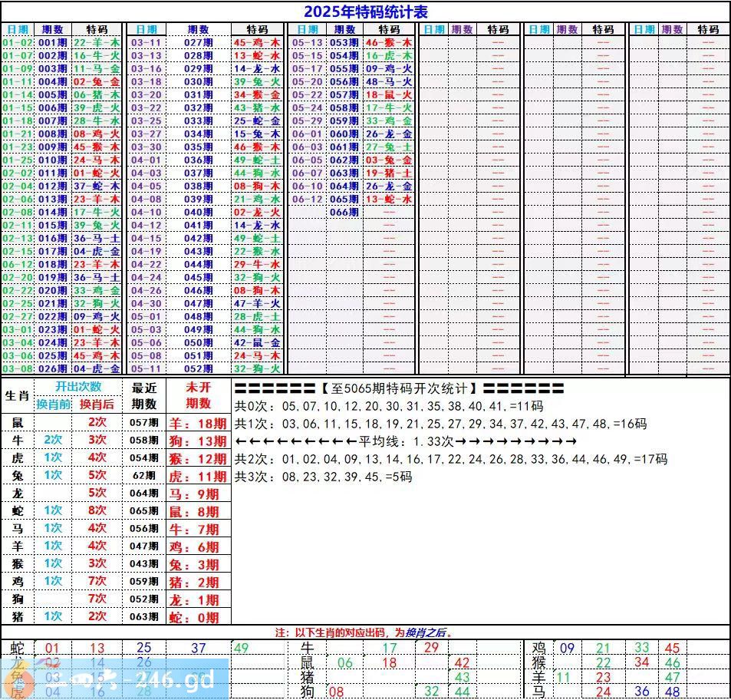Click the 共3次 statistics row
This screenshot has width=731, height=700.
tap(323, 477)
